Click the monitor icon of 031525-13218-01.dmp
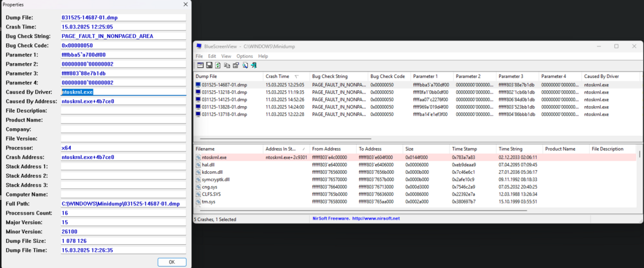This screenshot has height=268, width=644. coord(198,92)
